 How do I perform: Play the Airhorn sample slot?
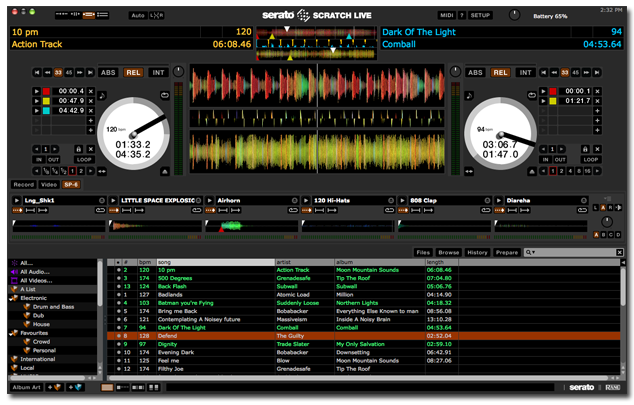209,200
